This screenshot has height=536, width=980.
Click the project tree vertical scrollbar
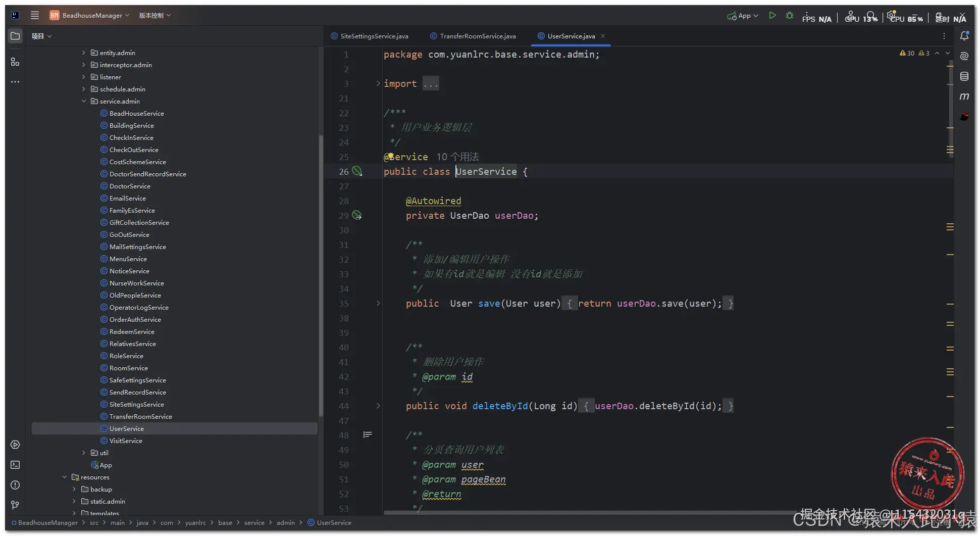(321, 276)
